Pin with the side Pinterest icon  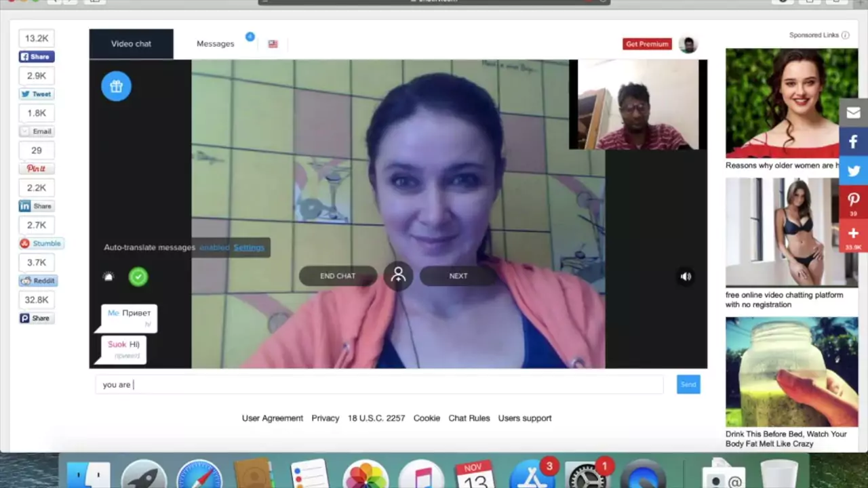(853, 202)
